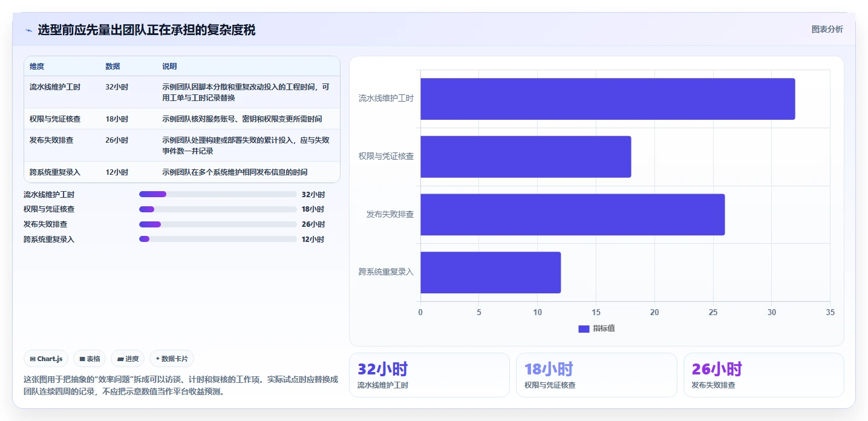Click the 表格 chip
868x421 pixels.
[90, 359]
